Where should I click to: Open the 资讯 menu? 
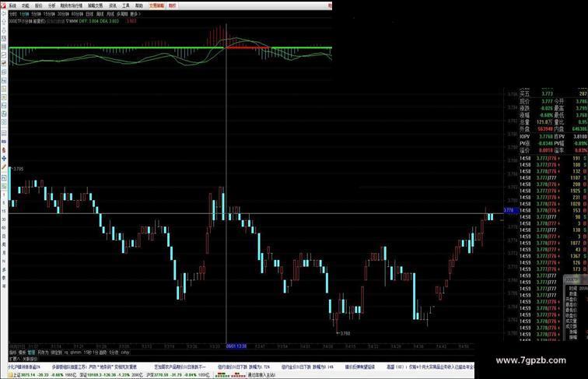tap(113, 5)
